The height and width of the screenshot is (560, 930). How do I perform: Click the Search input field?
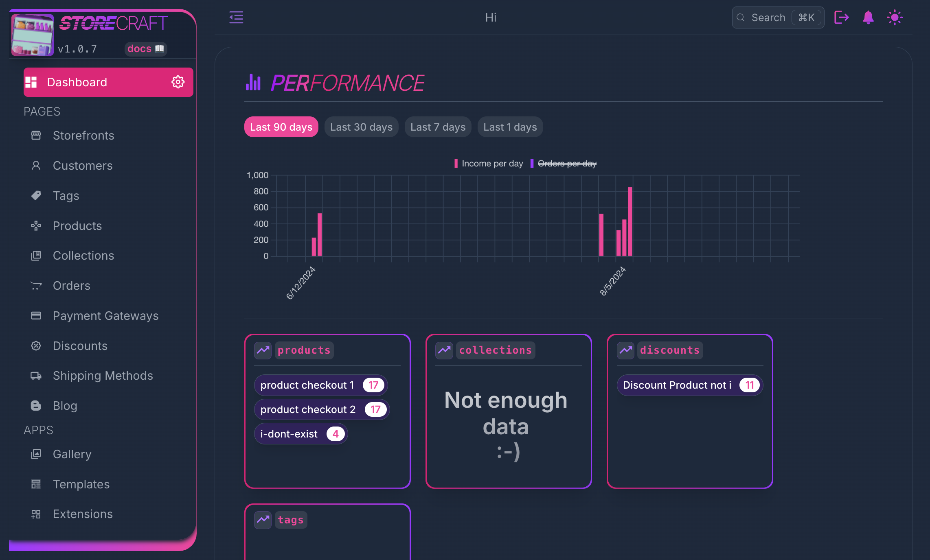(778, 17)
